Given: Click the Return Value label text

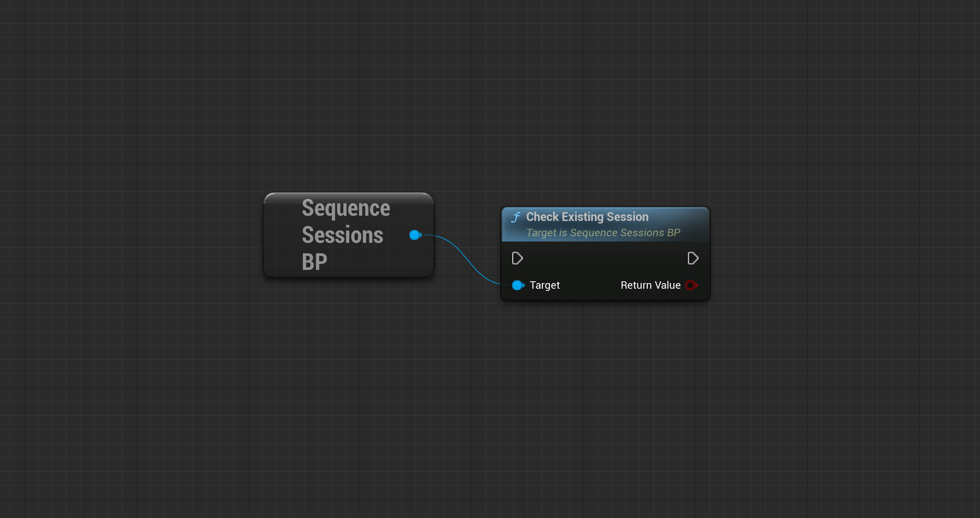Looking at the screenshot, I should coord(650,285).
